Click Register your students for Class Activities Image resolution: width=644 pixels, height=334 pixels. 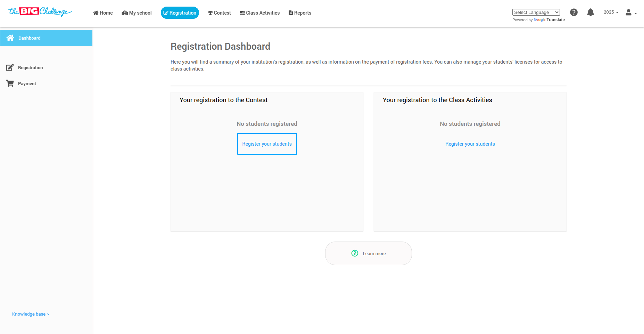click(x=470, y=144)
